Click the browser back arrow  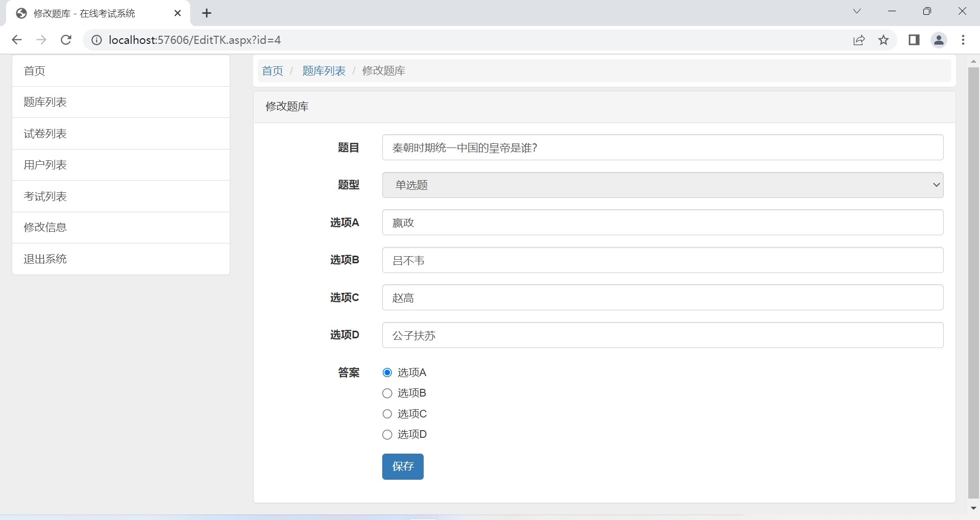click(17, 40)
